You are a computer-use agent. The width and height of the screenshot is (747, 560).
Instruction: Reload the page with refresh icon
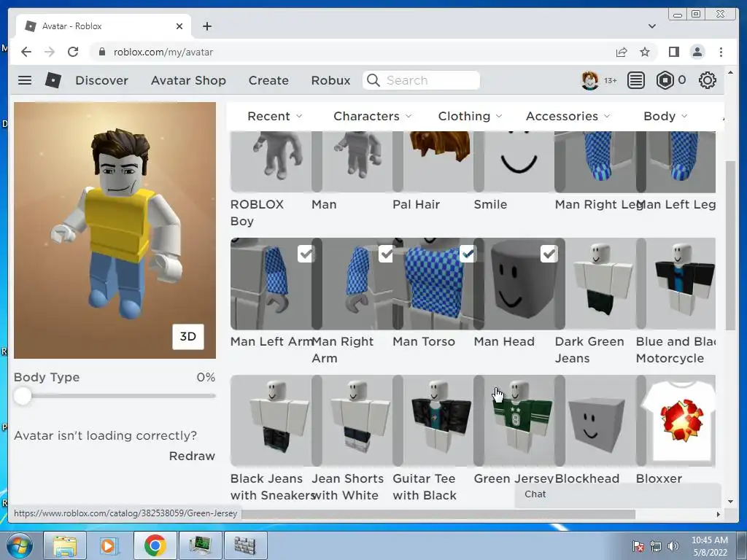click(73, 52)
